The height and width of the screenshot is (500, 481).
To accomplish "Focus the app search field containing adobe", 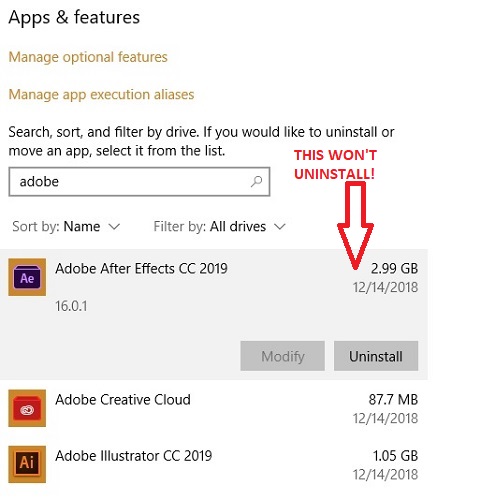I will 139,182.
